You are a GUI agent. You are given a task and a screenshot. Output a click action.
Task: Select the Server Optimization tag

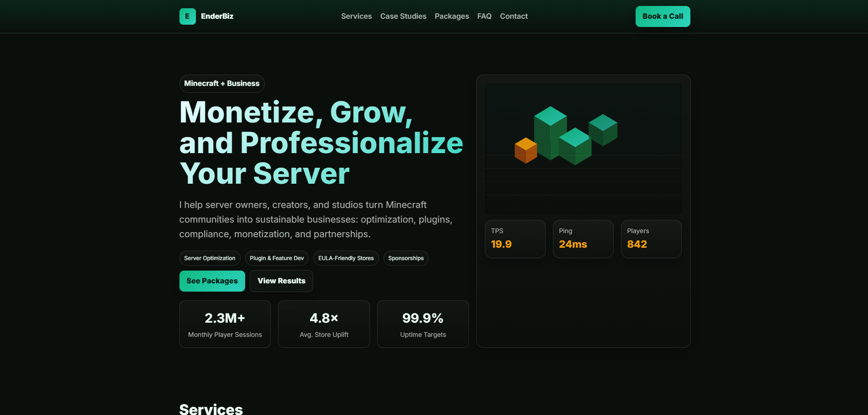210,258
